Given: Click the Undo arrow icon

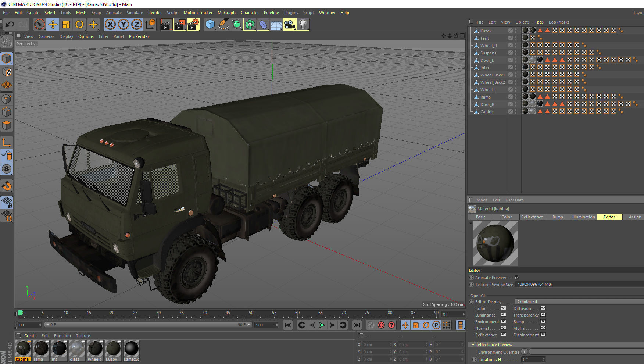Looking at the screenshot, I should pyautogui.click(x=10, y=25).
